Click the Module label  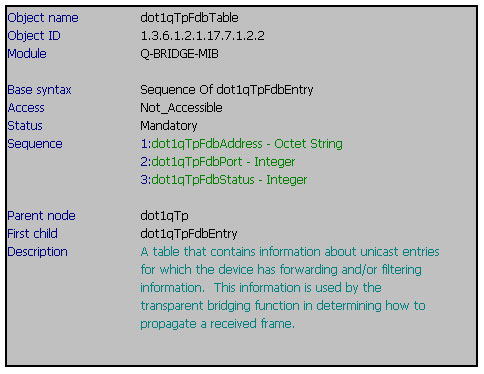[x=27, y=54]
